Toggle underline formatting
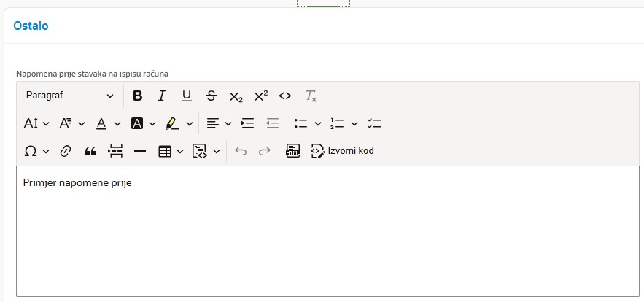 pyautogui.click(x=187, y=96)
